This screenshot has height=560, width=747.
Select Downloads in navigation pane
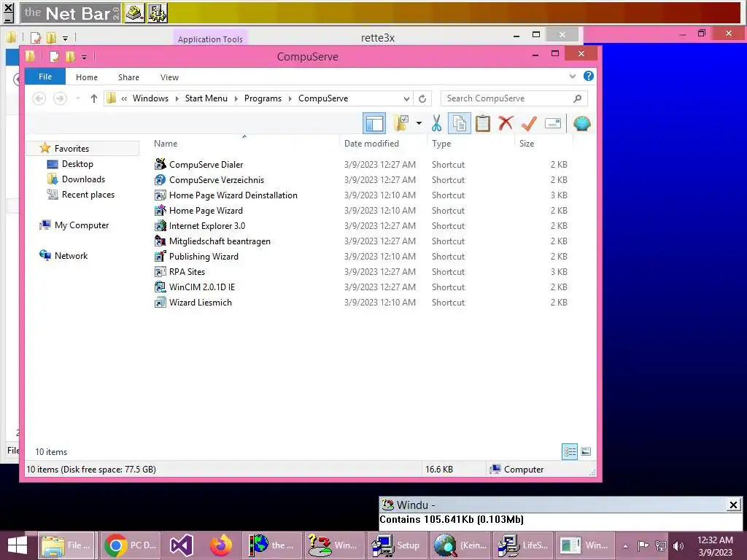pyautogui.click(x=83, y=179)
